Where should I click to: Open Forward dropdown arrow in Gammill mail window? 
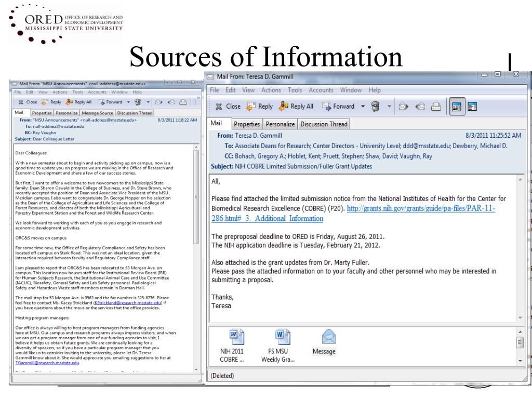(363, 107)
